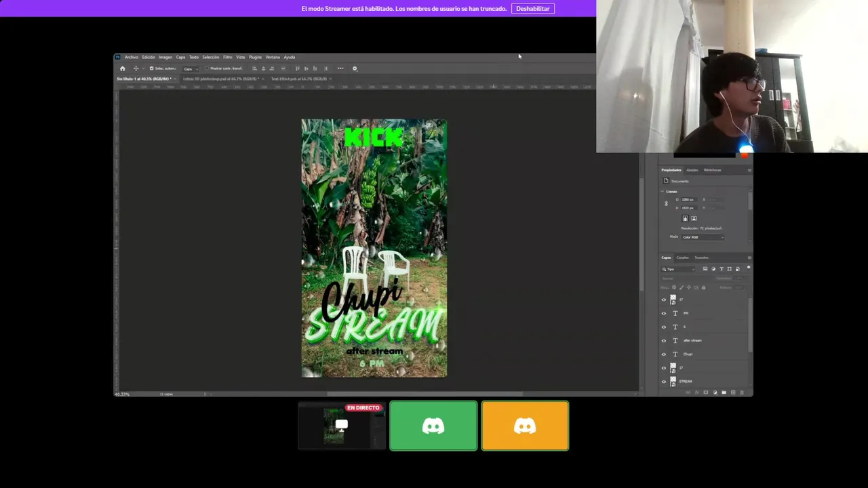Viewport: 868px width, 488px height.
Task: Click the new group folder icon
Action: [x=724, y=392]
